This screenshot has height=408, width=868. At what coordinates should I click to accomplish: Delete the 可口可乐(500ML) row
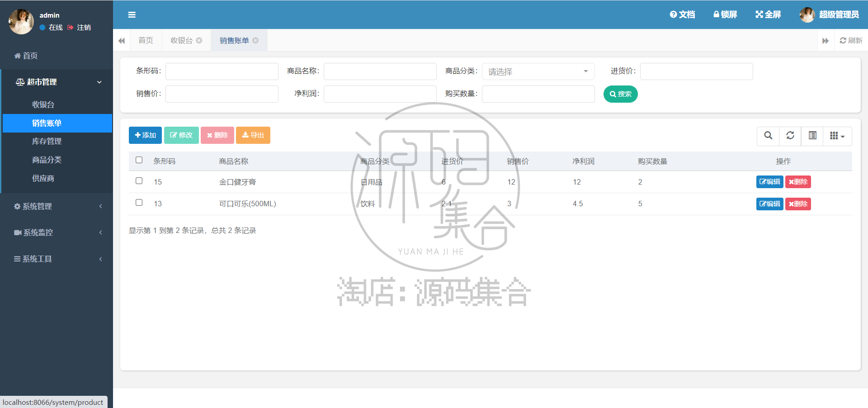[798, 204]
